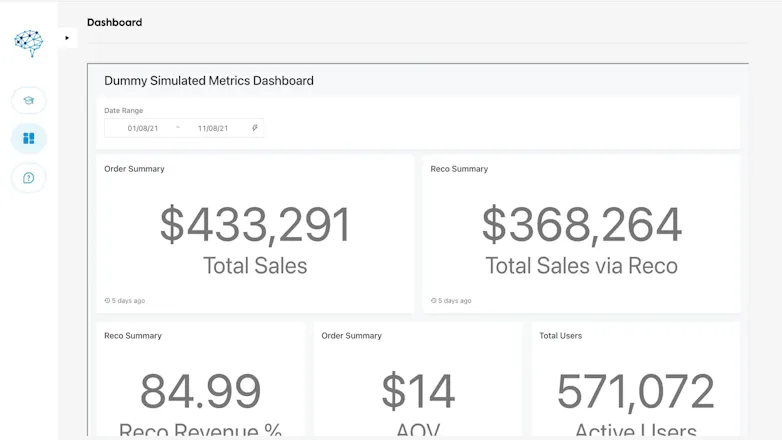Select the $433,291 Total Sales figure
The image size is (782, 440).
click(255, 225)
